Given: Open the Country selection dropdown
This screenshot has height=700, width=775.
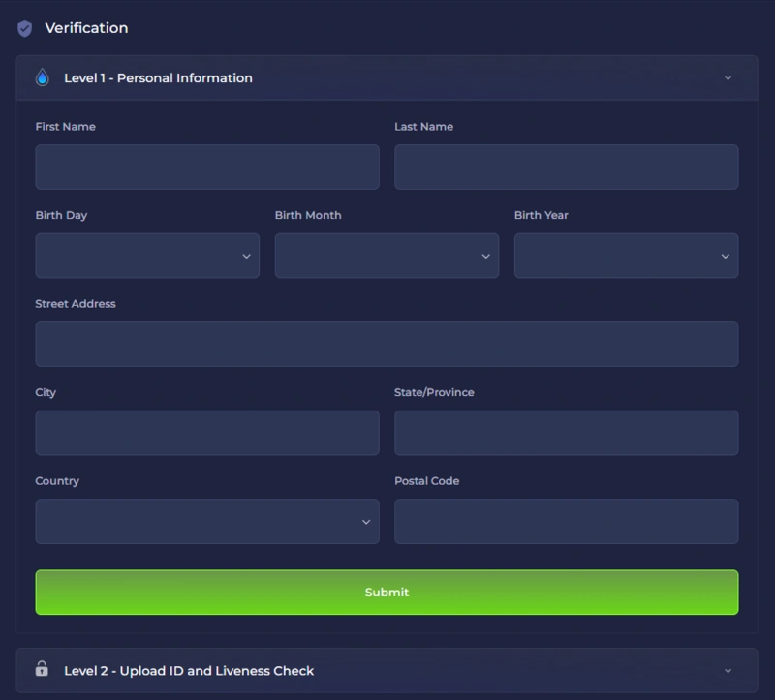Looking at the screenshot, I should click(x=207, y=521).
